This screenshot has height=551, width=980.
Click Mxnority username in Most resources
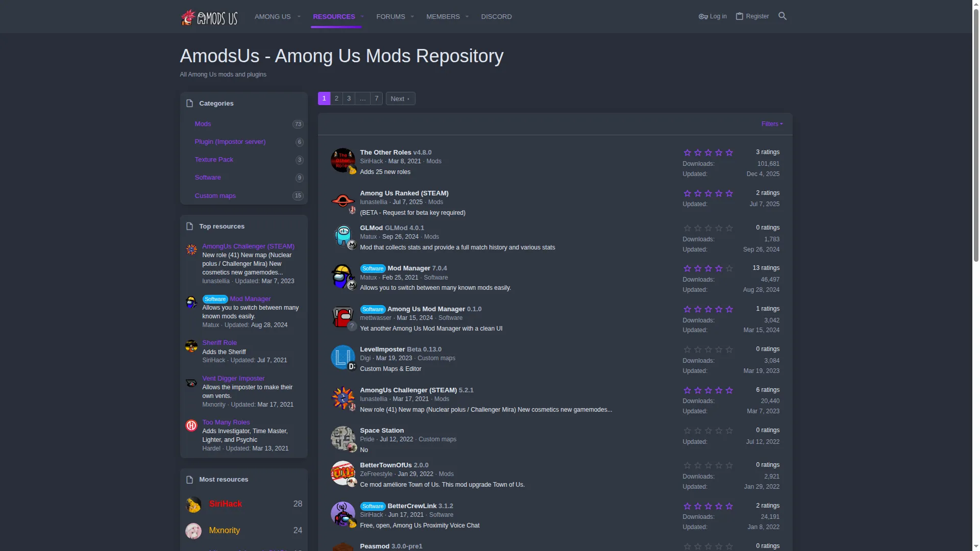[225, 531]
